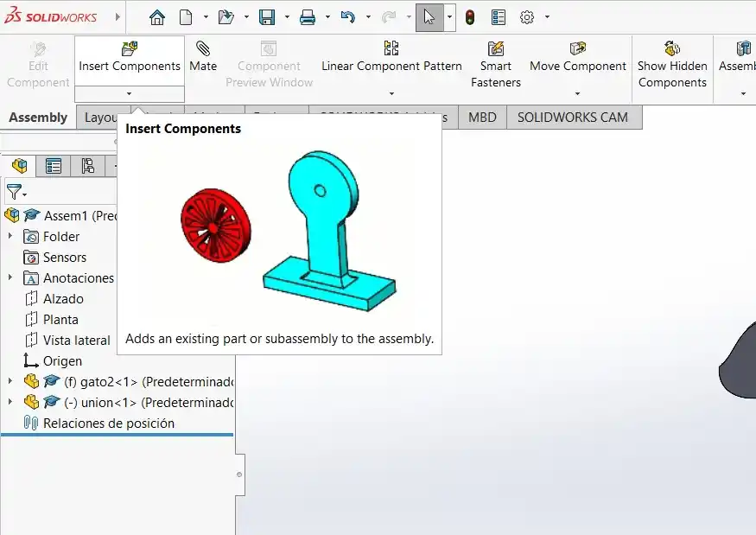The width and height of the screenshot is (756, 535).
Task: Undo the last action
Action: click(x=347, y=17)
